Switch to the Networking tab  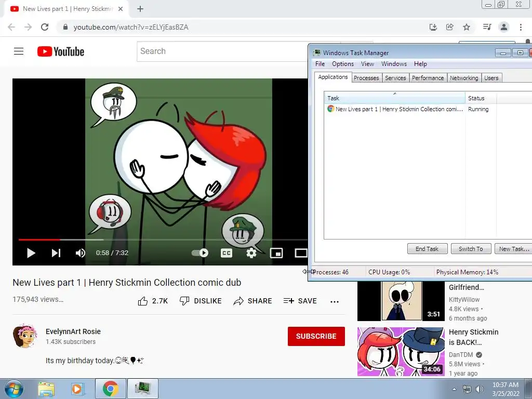coord(464,78)
